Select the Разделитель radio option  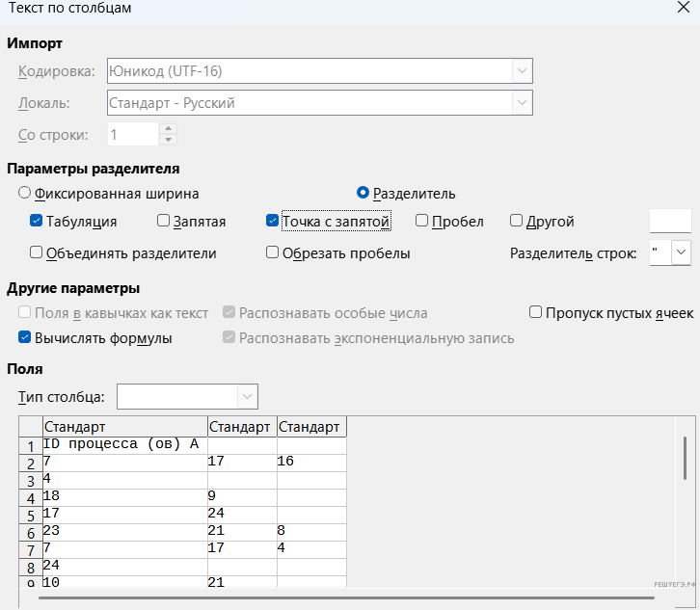pyautogui.click(x=363, y=193)
